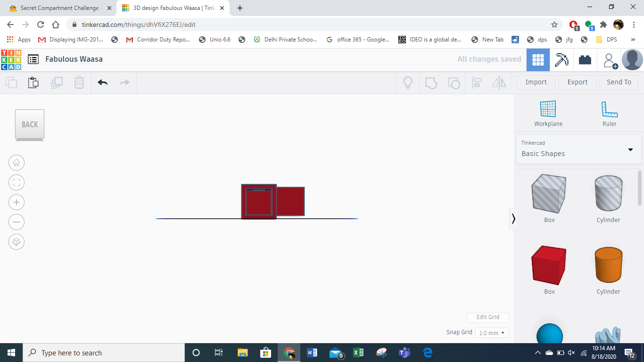Toggle orthographic perspective view cube icon
Viewport: 644px width, 362px height.
[17, 242]
